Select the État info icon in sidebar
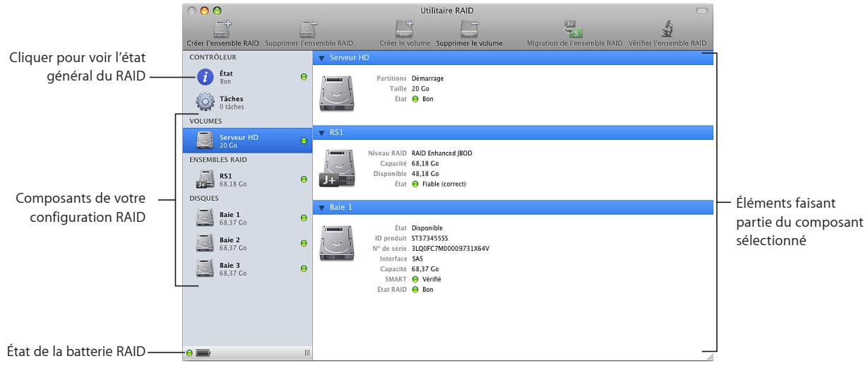Viewport: 868px width, 366px height. 205,76
